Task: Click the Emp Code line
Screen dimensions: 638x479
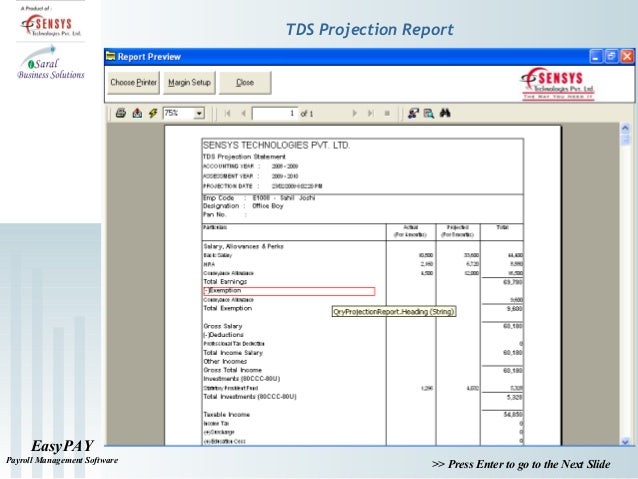Action: 259,198
